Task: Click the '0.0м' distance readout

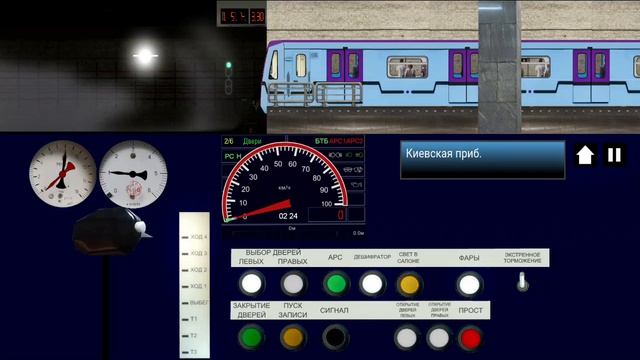Action: click(358, 233)
